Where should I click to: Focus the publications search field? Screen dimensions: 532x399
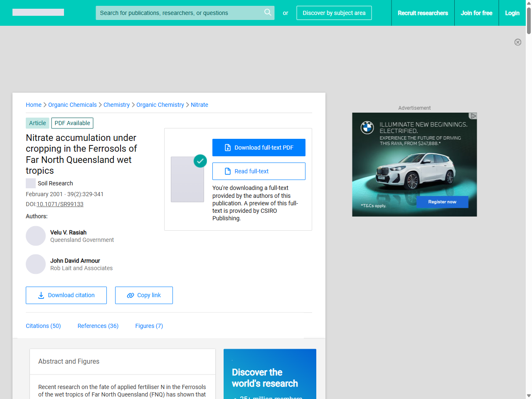tap(179, 13)
